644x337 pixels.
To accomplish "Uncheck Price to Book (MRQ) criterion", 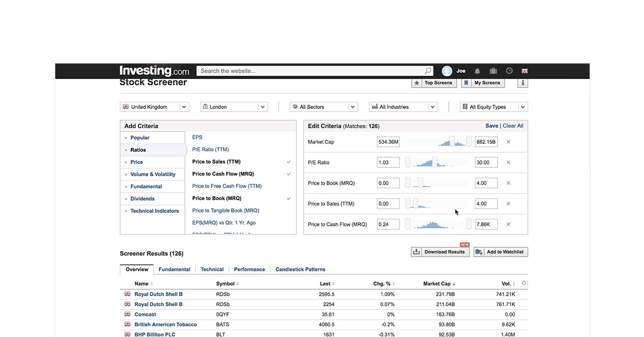I will 289,199.
